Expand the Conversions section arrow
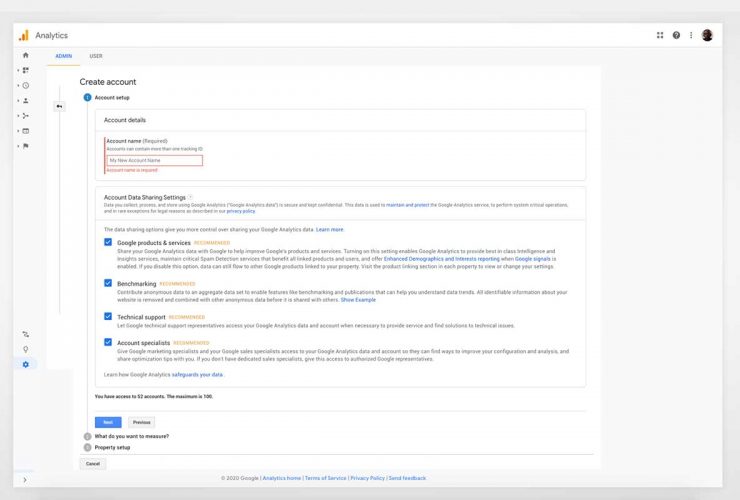The width and height of the screenshot is (740, 500). (x=18, y=146)
